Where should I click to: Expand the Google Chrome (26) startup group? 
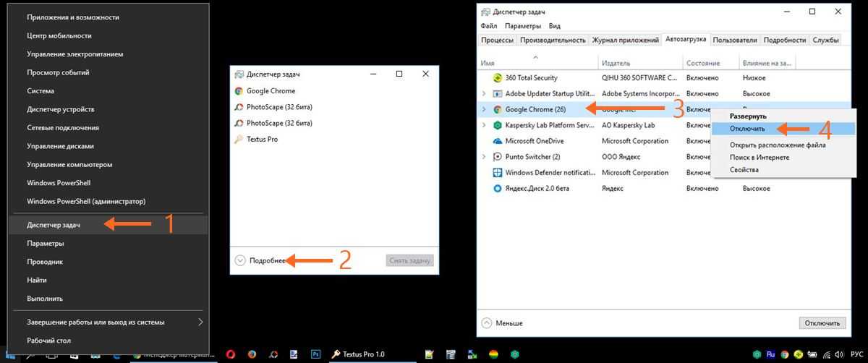pyautogui.click(x=483, y=110)
